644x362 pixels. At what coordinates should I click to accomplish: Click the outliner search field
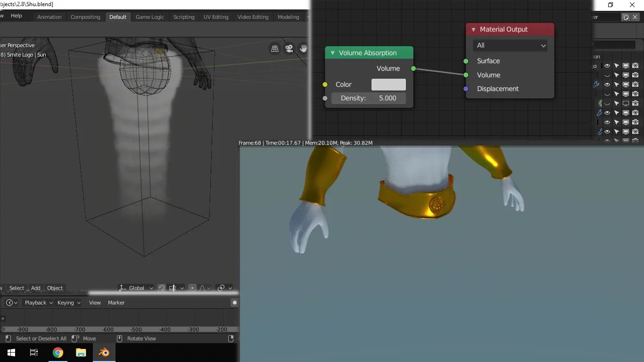(614, 44)
